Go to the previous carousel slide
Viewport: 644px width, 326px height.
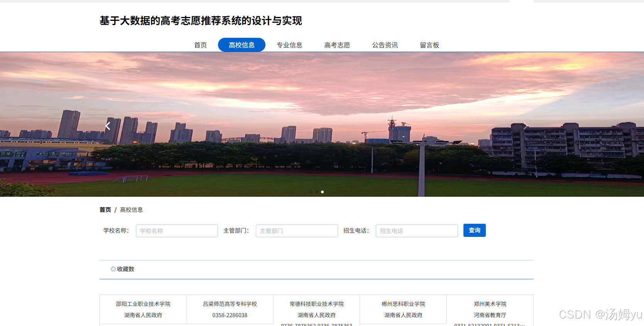coord(108,126)
